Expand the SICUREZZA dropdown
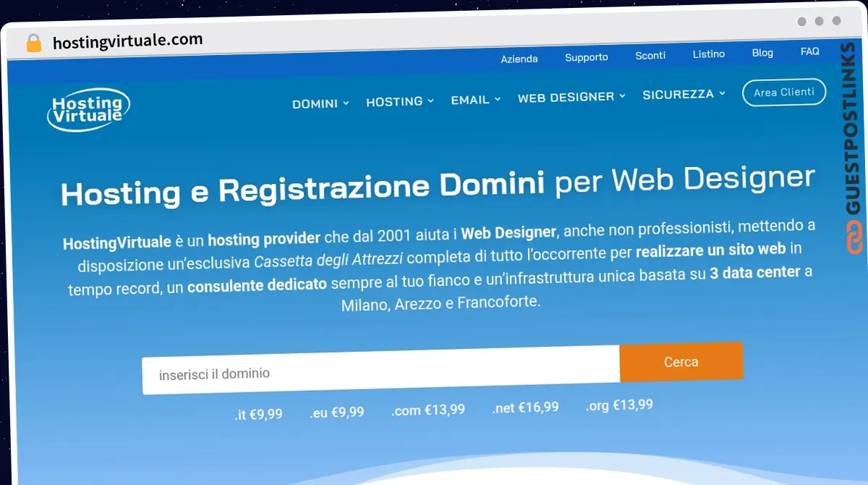This screenshot has height=485, width=868. (680, 93)
